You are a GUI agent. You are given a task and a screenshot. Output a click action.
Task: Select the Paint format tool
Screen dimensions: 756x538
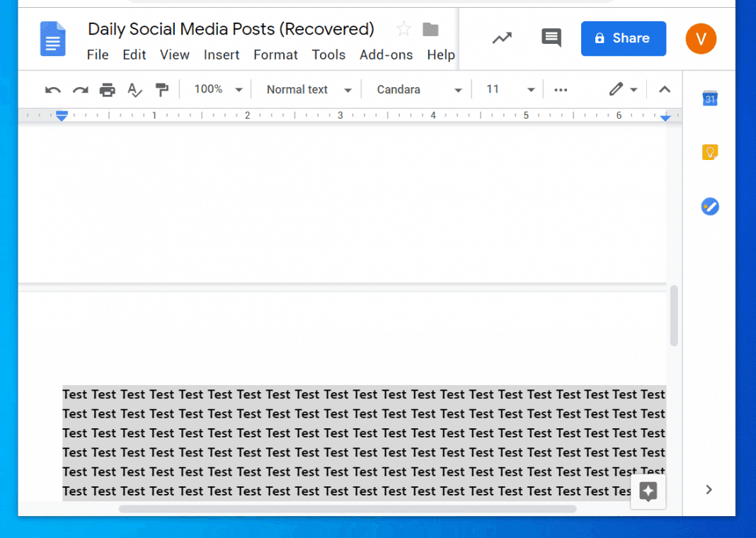[x=164, y=89]
